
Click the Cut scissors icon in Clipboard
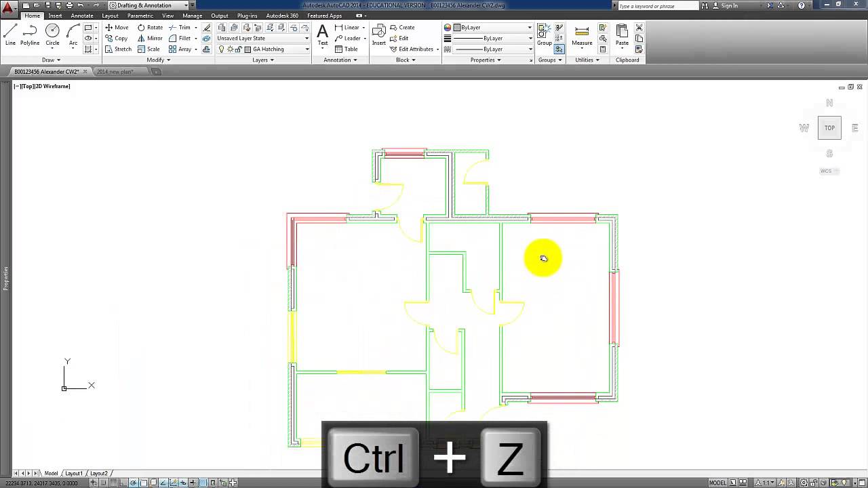pos(639,28)
